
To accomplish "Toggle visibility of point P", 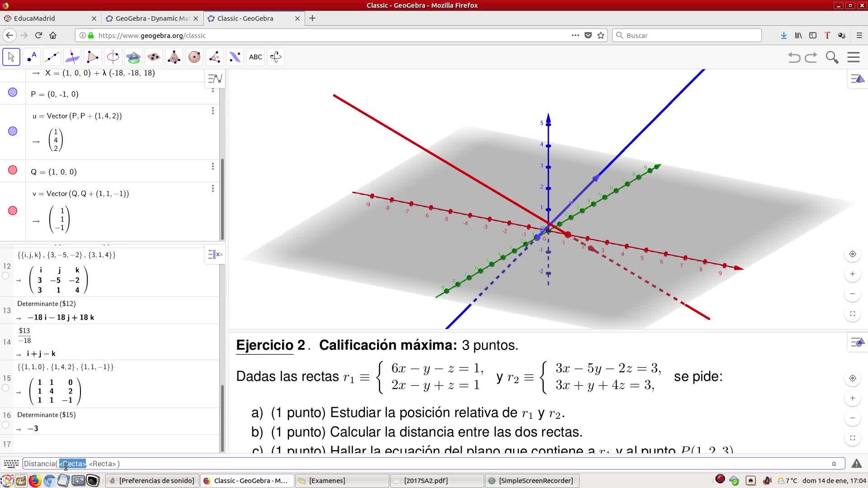I will click(13, 93).
